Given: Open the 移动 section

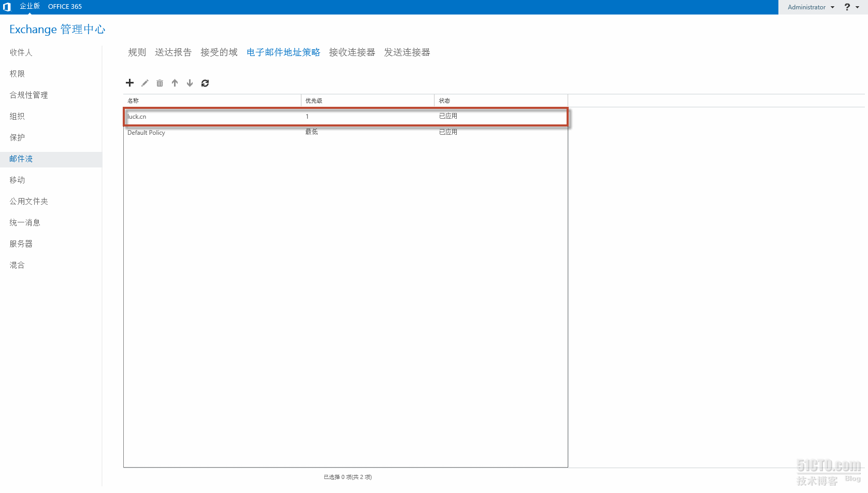Looking at the screenshot, I should (x=17, y=180).
